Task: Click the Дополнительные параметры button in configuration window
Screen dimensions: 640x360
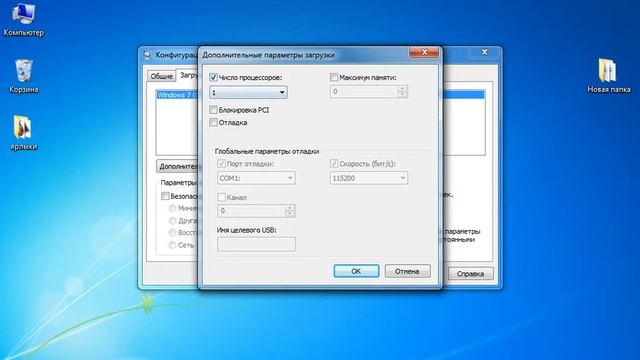Action: [178, 166]
